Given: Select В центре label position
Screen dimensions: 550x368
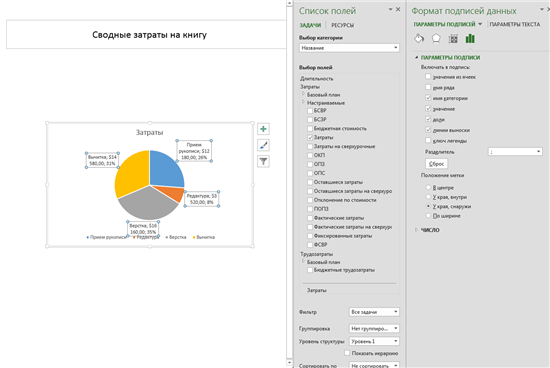Looking at the screenshot, I should tap(428, 187).
